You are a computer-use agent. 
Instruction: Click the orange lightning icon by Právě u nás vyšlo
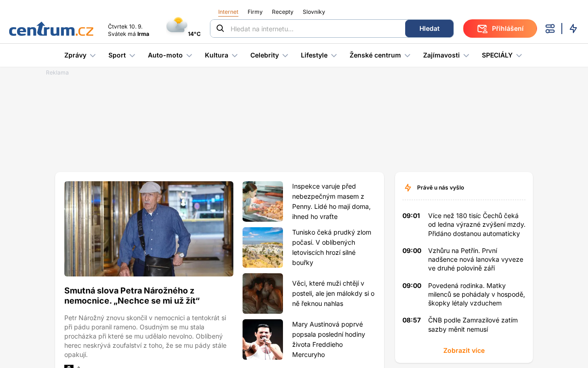pyautogui.click(x=408, y=188)
